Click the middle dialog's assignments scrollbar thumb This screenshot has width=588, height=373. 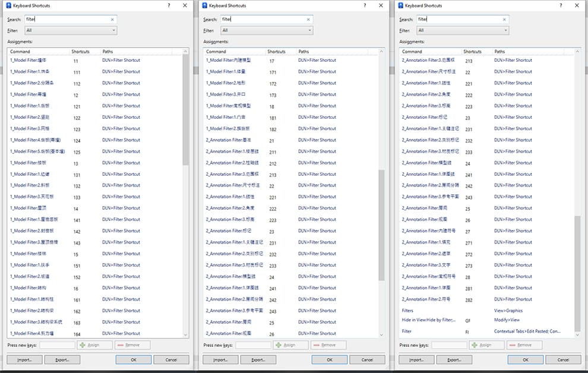(x=381, y=225)
